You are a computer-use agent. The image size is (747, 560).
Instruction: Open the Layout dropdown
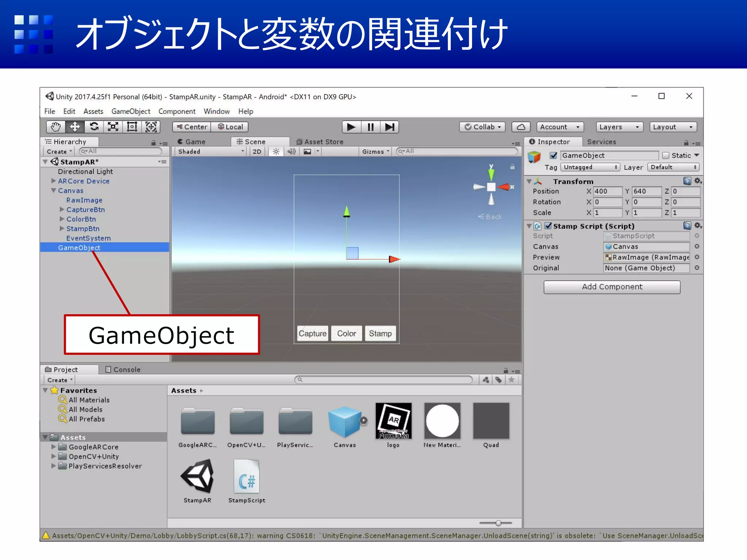[x=673, y=127]
